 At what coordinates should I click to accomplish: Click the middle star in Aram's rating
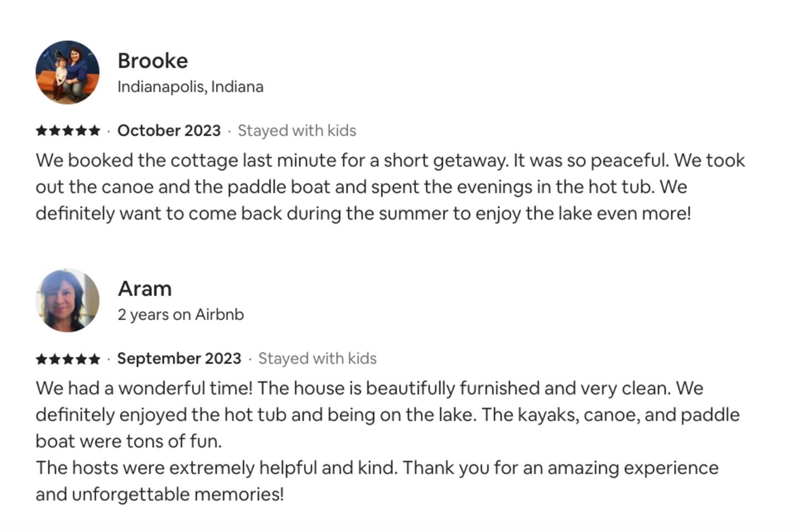pyautogui.click(x=68, y=359)
